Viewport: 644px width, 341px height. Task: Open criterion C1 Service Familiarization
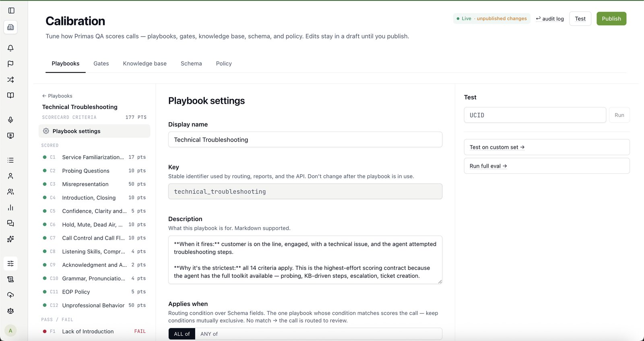pos(94,157)
